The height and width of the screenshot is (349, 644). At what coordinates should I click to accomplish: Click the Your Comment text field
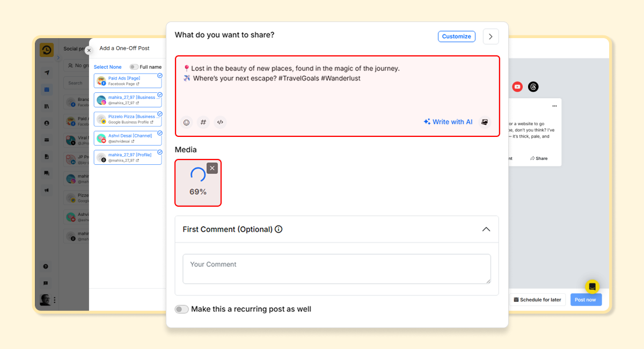[336, 269]
